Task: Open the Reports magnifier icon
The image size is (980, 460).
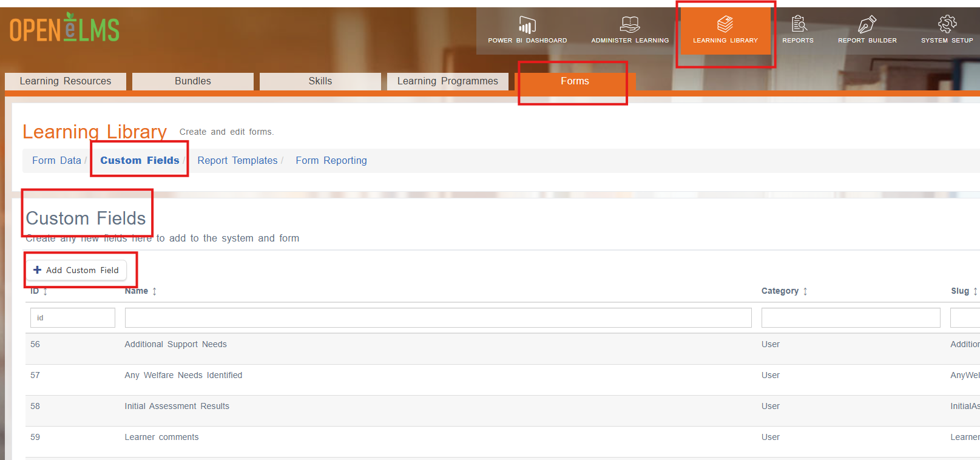Action: point(799,24)
